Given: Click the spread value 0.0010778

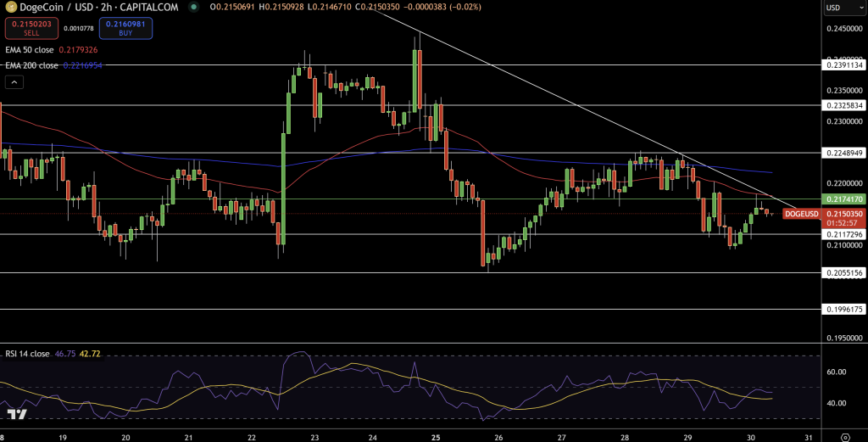Looking at the screenshot, I should point(79,28).
